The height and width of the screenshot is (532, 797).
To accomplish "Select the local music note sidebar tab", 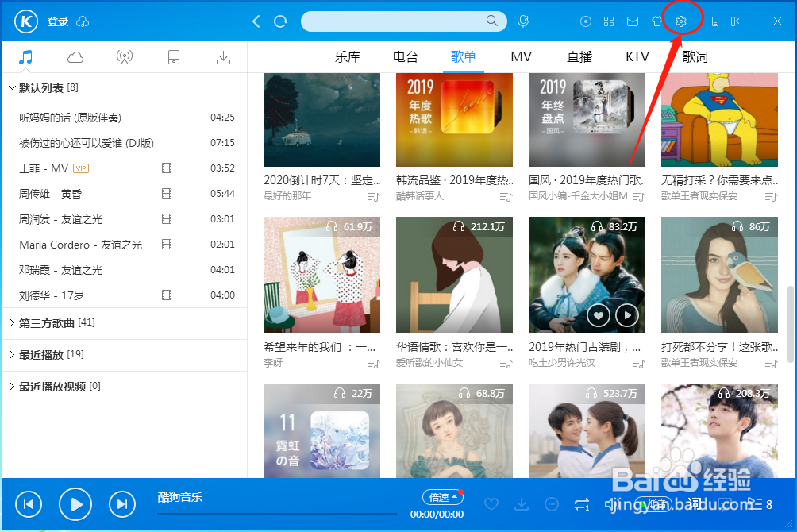I will tap(25, 57).
